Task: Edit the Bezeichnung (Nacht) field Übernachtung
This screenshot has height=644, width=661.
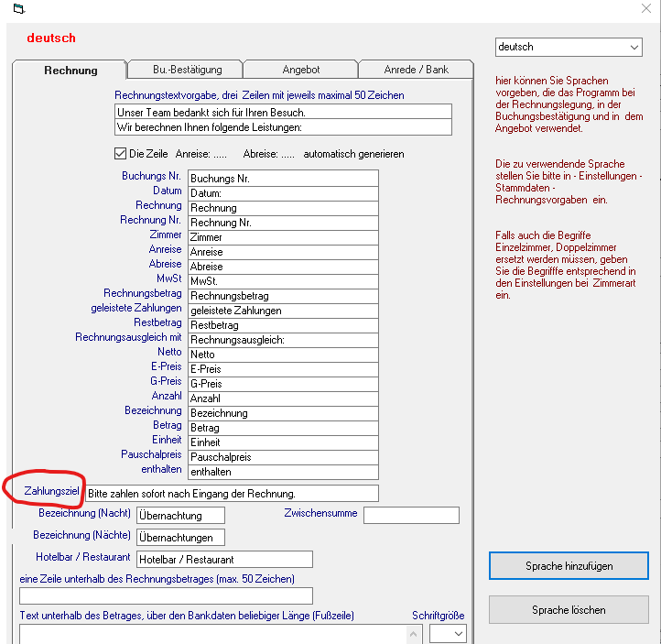Action: [x=179, y=516]
